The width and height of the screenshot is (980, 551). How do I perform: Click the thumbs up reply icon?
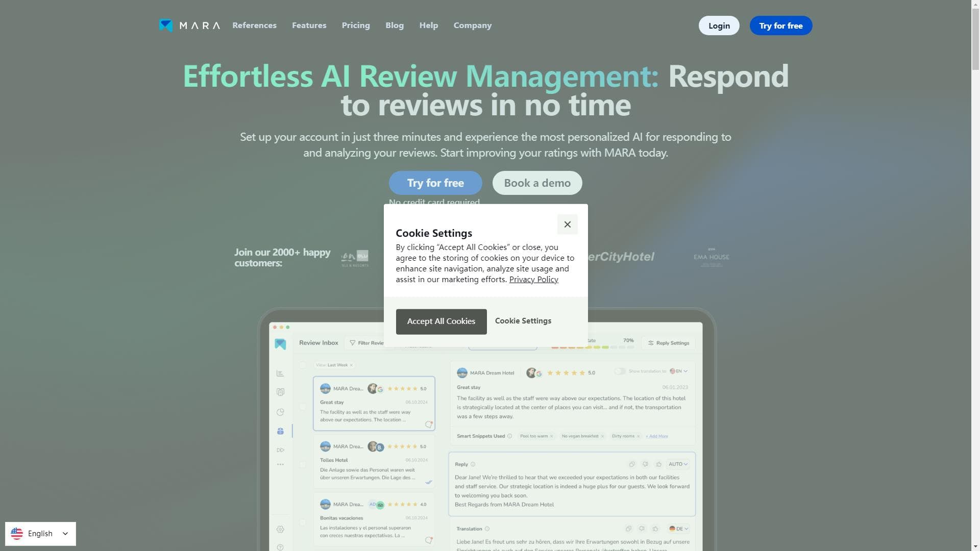pos(659,464)
